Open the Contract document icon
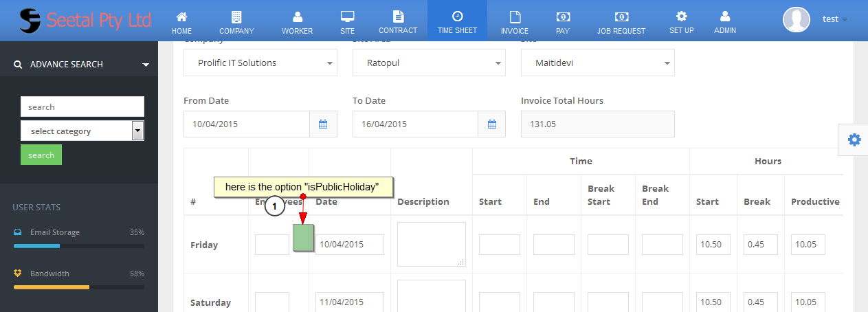Screen dimensions: 868x312 398,16
